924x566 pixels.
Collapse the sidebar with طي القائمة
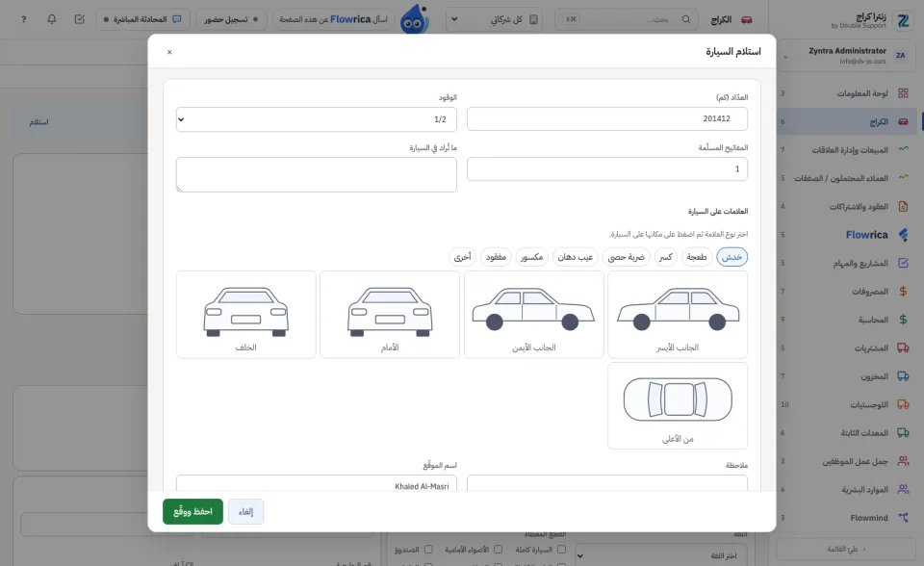pyautogui.click(x=846, y=549)
